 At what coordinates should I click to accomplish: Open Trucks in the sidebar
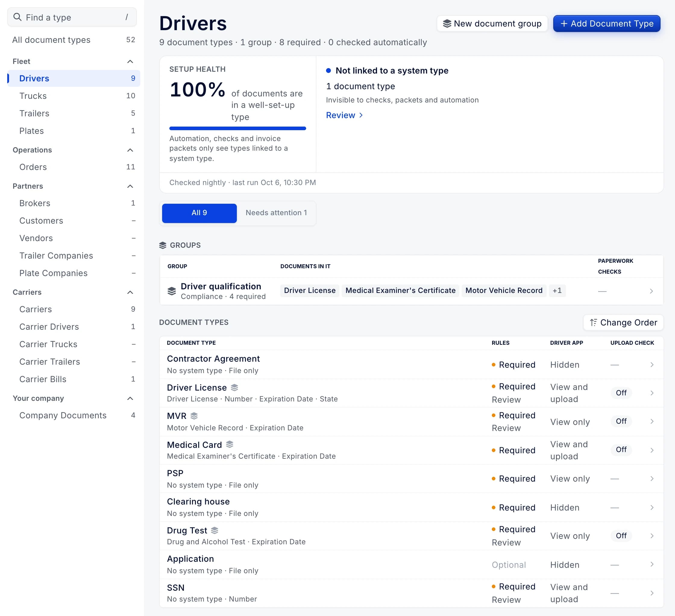tap(74, 96)
